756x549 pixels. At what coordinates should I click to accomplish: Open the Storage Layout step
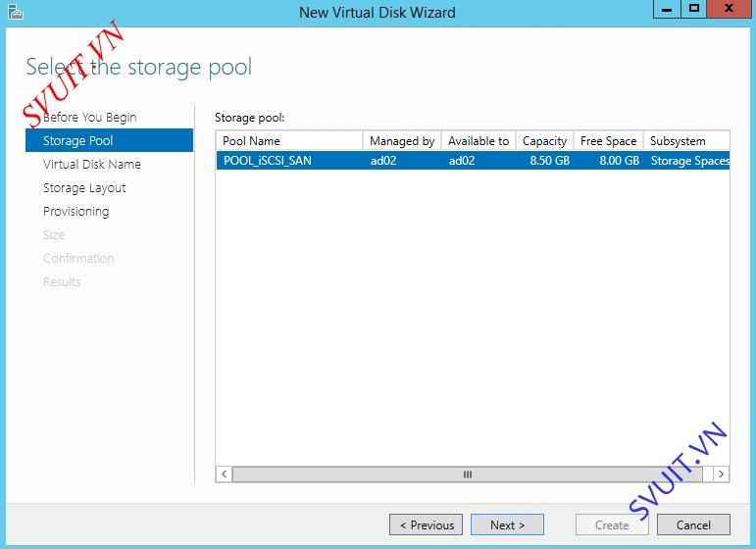84,188
